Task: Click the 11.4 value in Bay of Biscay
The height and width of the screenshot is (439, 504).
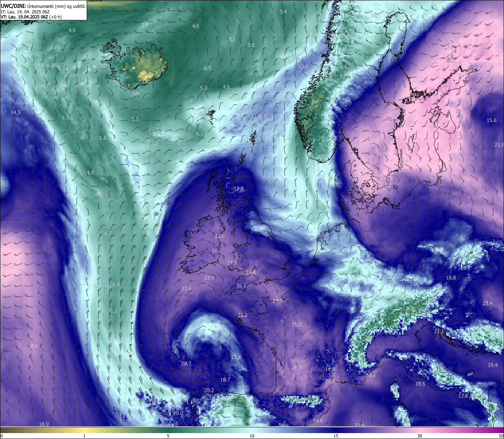Action: click(236, 357)
